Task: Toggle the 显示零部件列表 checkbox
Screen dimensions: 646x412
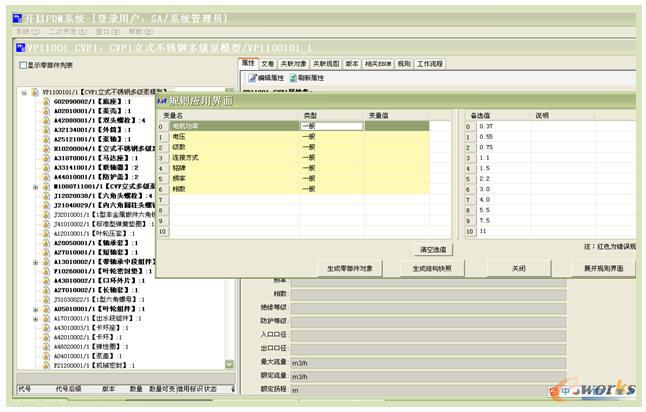Action: click(23, 65)
